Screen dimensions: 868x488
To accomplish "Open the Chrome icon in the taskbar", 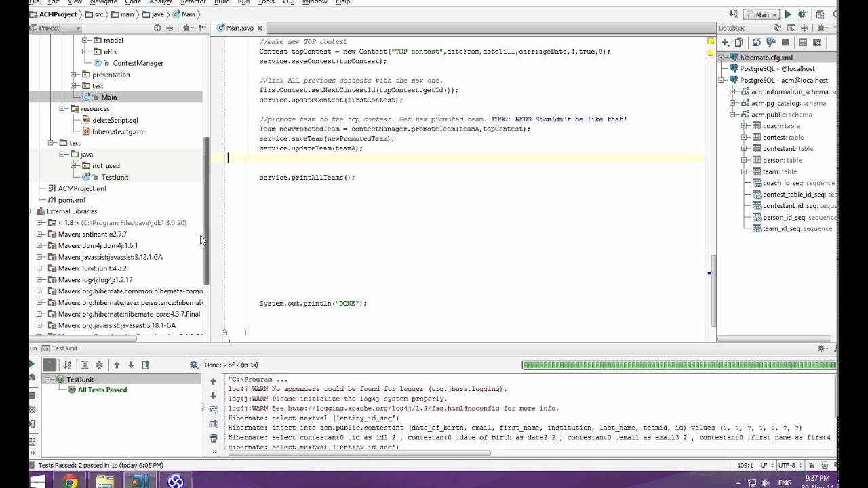I will (x=69, y=482).
